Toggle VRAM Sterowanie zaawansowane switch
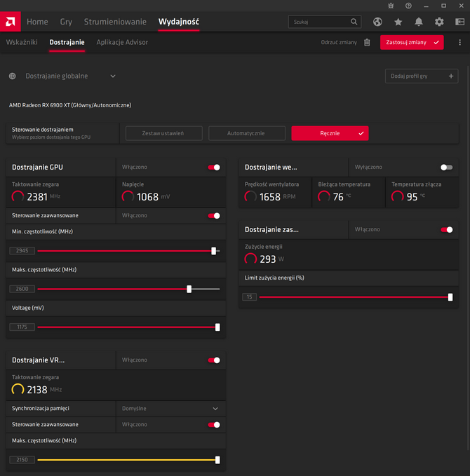Screen dimensions: 470x476 [x=214, y=425]
